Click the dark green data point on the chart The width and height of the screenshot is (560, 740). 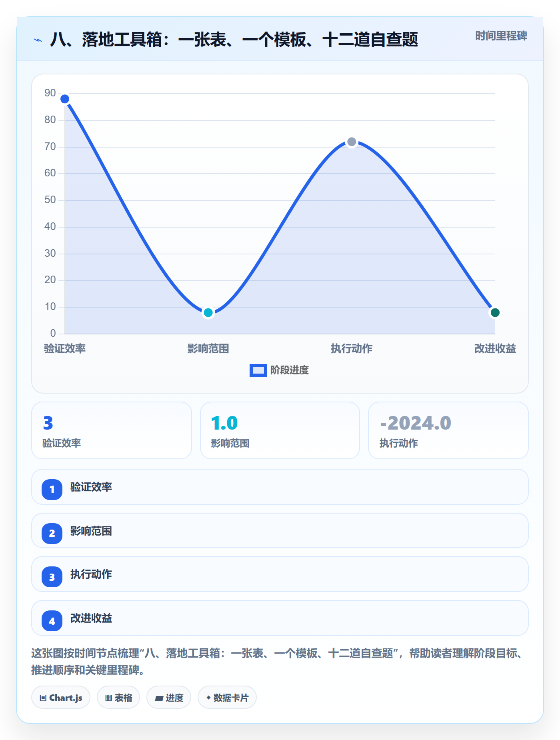click(495, 312)
